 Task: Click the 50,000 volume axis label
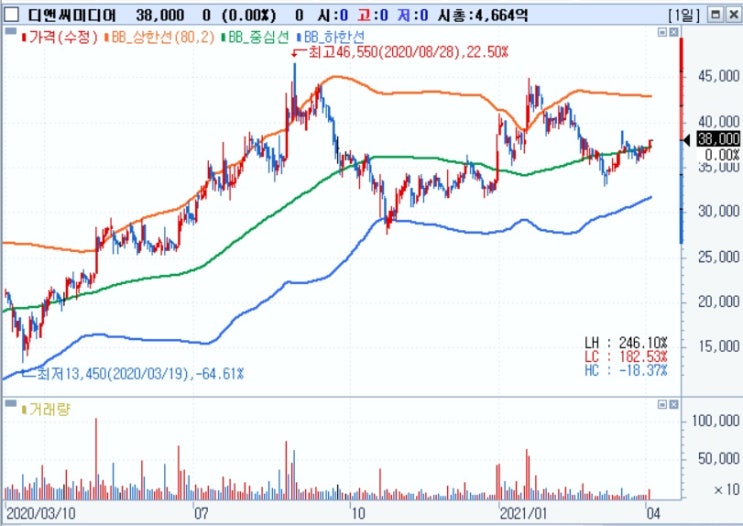coord(719,458)
